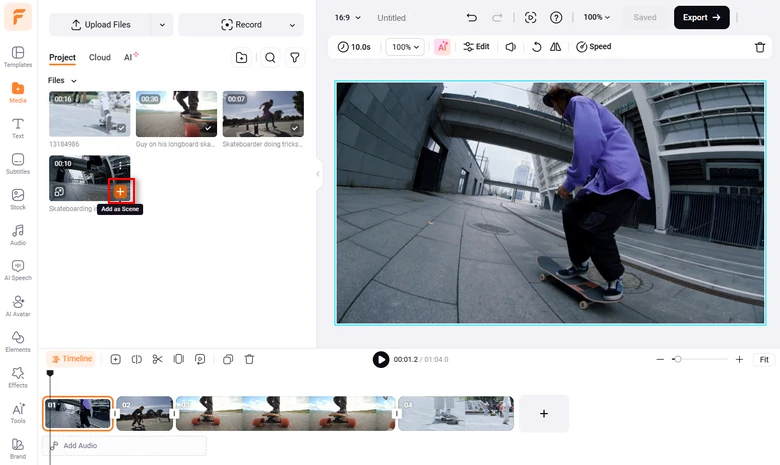The width and height of the screenshot is (780, 465).
Task: Click the Record button
Action: pyautogui.click(x=241, y=25)
